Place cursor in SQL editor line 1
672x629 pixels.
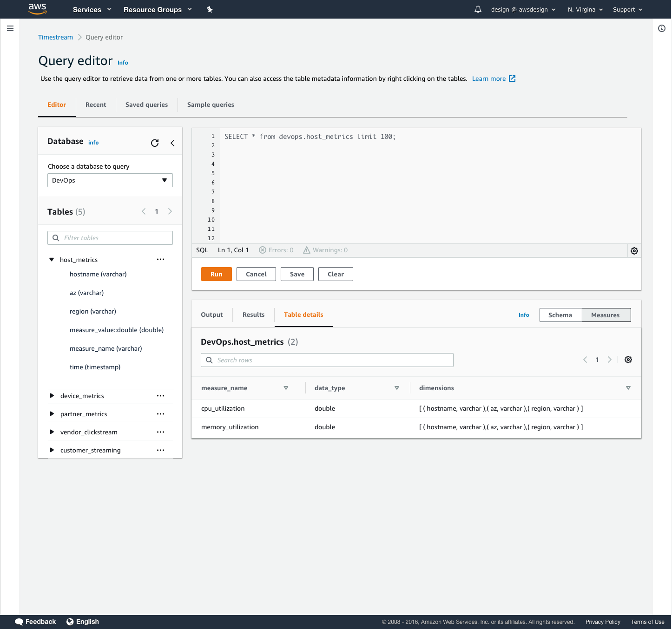tap(310, 137)
